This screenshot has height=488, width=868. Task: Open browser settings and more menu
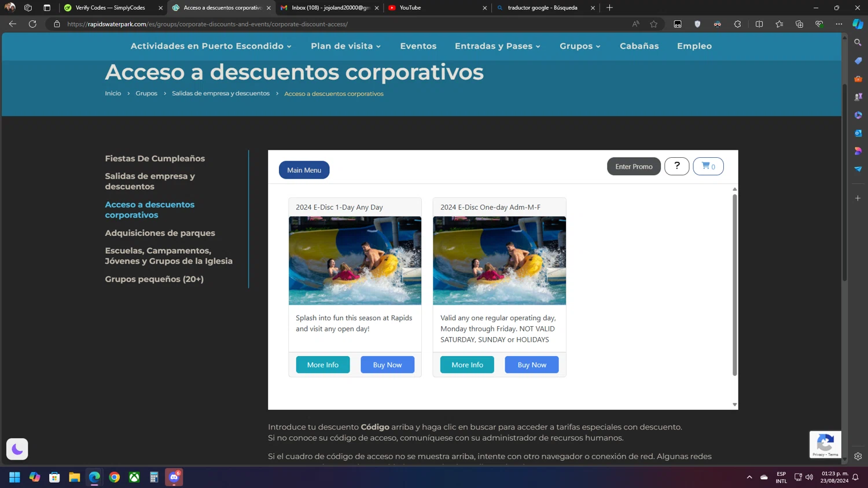838,24
